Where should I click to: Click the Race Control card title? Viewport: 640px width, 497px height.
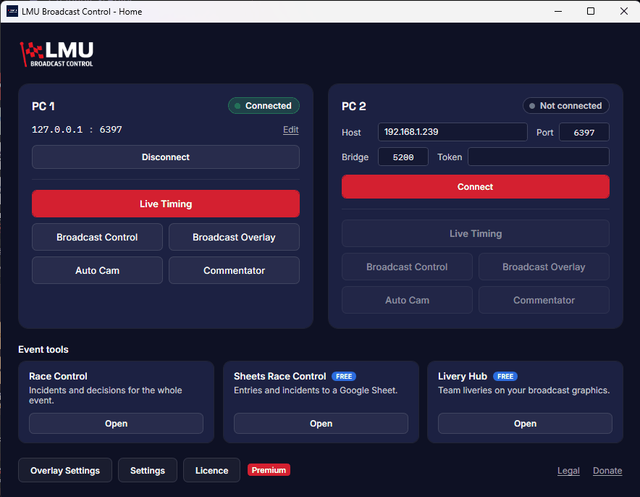point(58,376)
